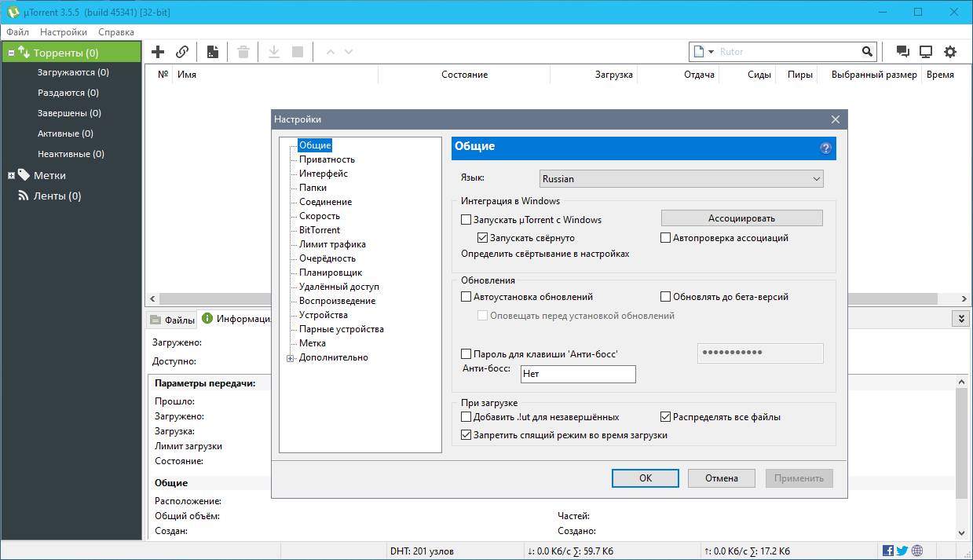Viewport: 973px width, 560px height.
Task: Click the Create New Torrent file icon
Action: 212,52
